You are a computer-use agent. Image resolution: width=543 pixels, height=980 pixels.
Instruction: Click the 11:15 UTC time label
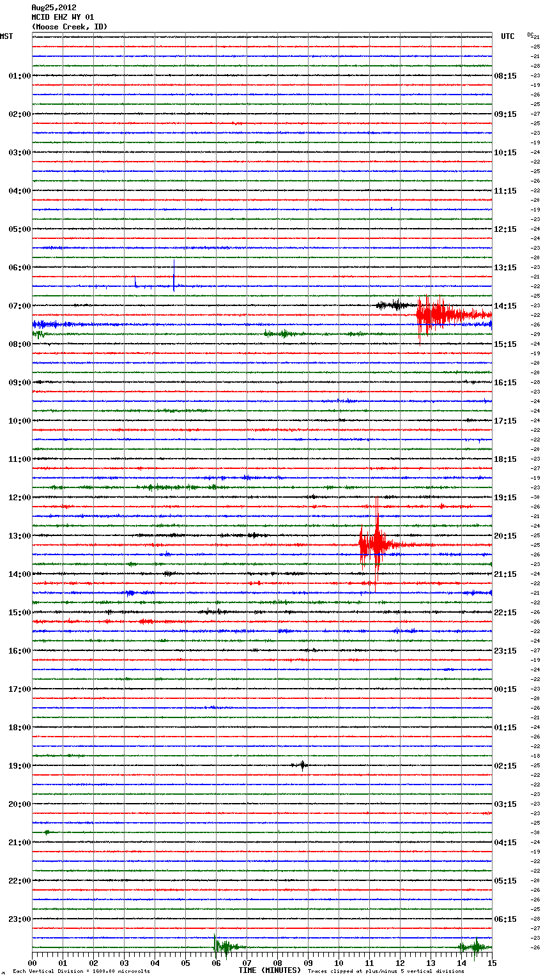(x=505, y=191)
